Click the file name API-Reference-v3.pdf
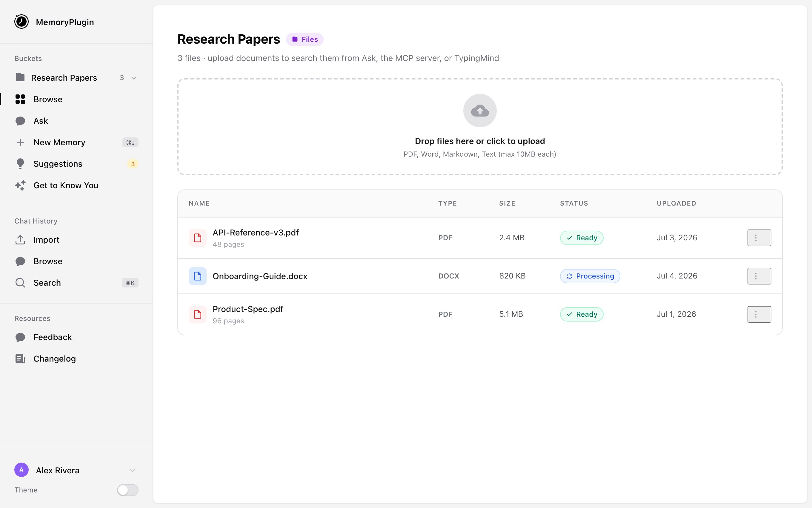812x508 pixels. [256, 232]
